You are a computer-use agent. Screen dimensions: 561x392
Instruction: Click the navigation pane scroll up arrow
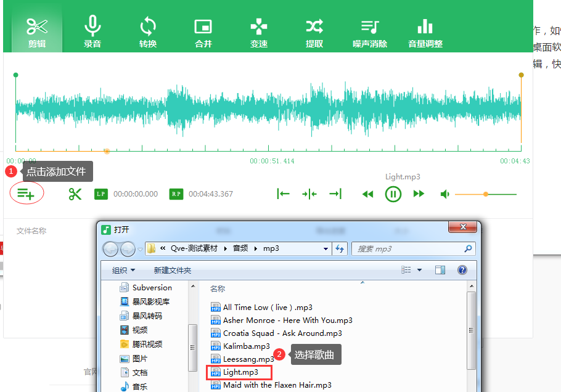click(x=193, y=286)
